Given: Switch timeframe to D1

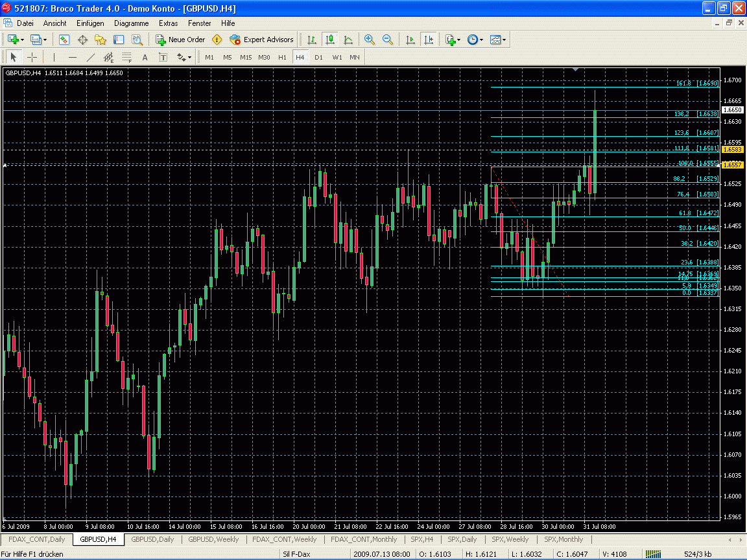Looking at the screenshot, I should click(x=319, y=58).
